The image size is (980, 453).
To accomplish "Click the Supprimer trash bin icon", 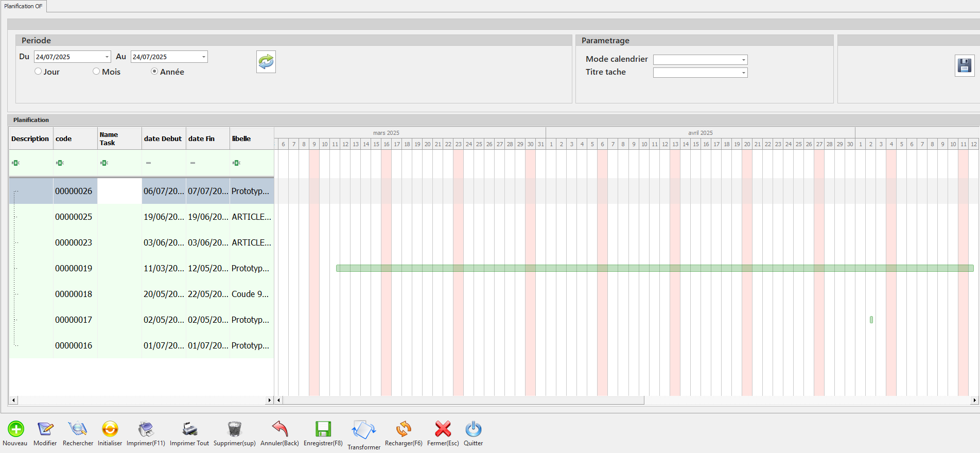I will [x=234, y=429].
